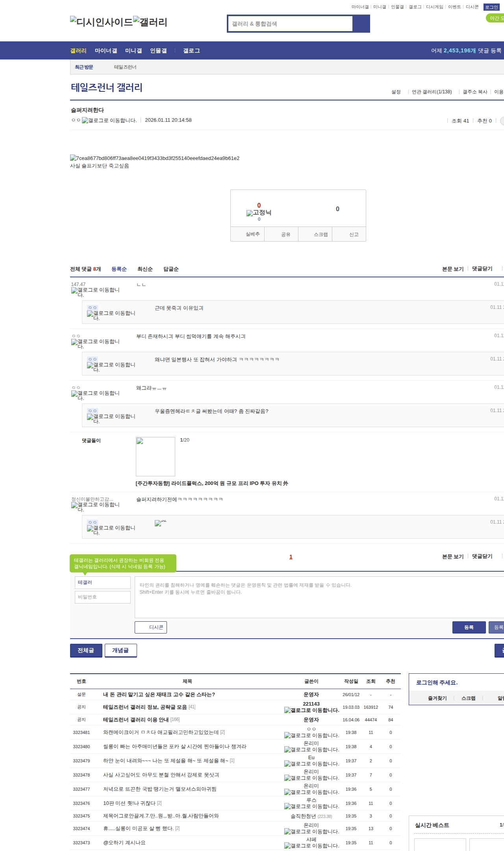
Task: Open the post titled 테일즈런너 갤러리 이용 안내
Action: pyautogui.click(x=136, y=720)
